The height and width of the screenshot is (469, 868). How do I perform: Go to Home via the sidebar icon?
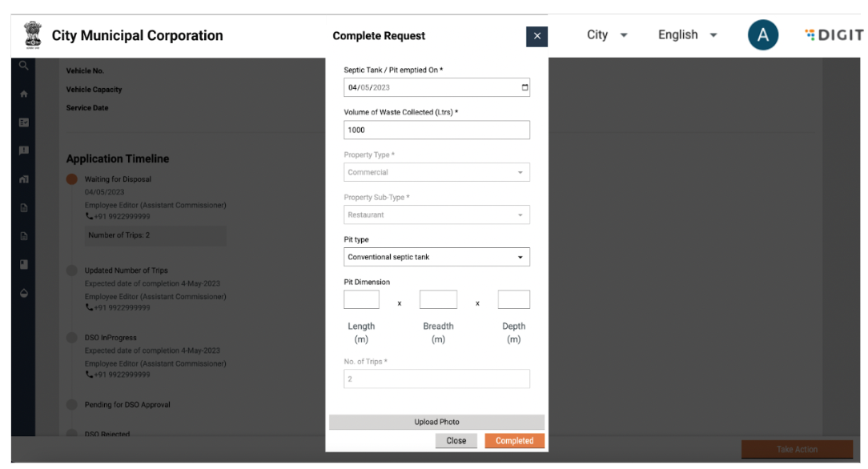point(24,94)
